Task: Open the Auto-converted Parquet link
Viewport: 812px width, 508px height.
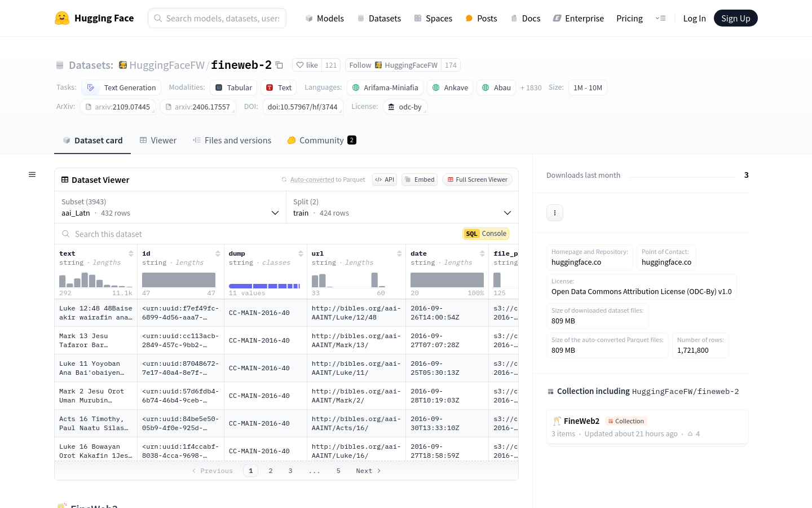Action: [312, 179]
